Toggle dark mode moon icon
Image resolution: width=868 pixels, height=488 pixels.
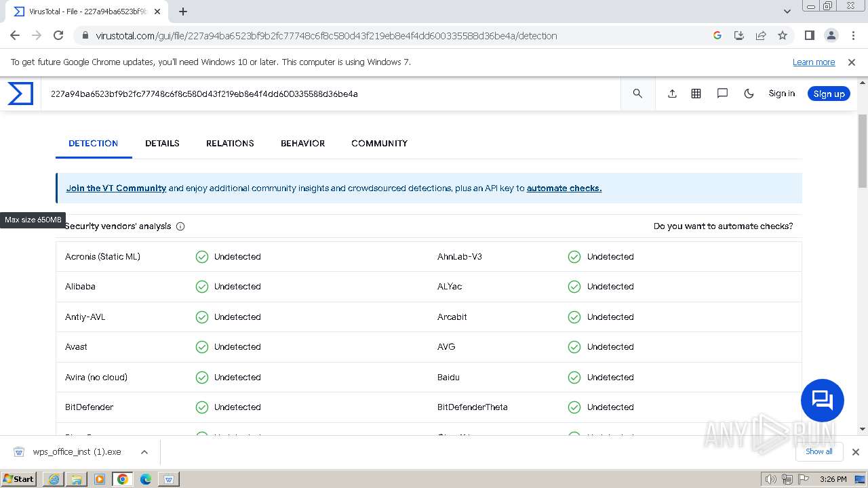[749, 94]
